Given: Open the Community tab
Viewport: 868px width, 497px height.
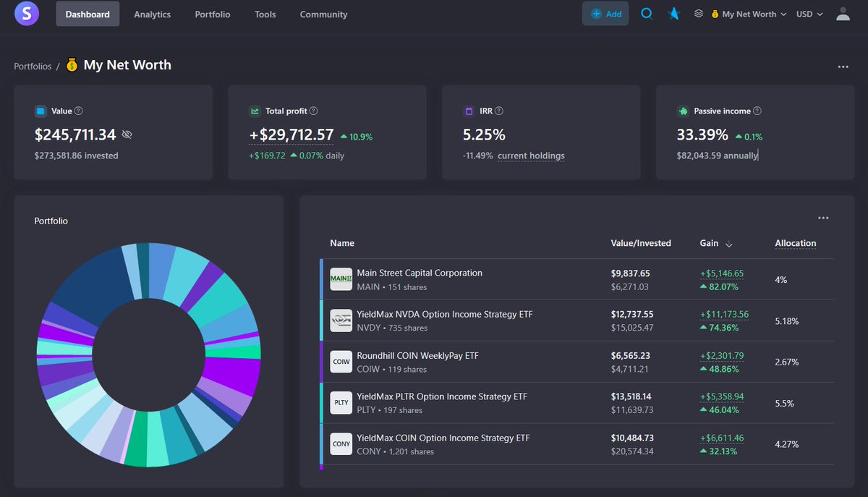Looking at the screenshot, I should click(x=323, y=14).
